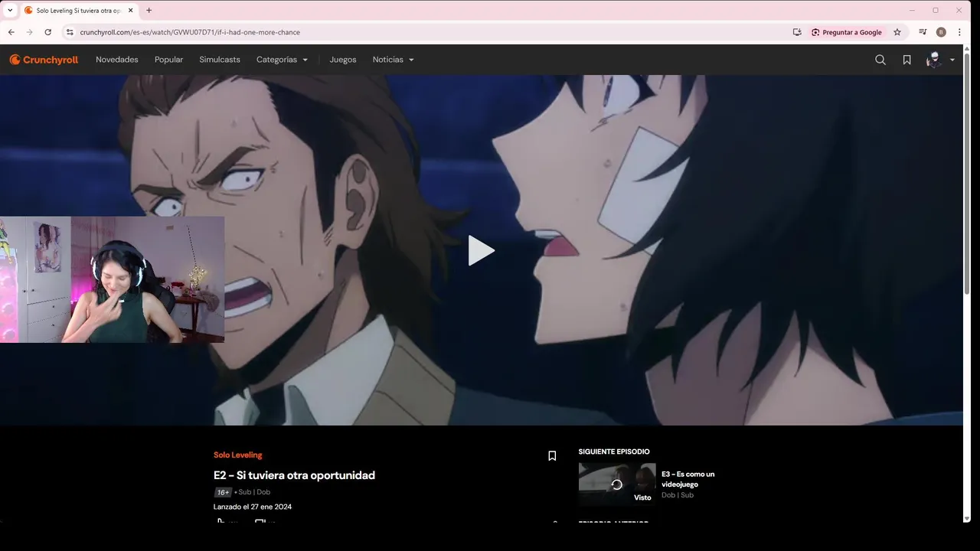Screen dimensions: 980x551
Task: Open Simulcasts page
Action: pyautogui.click(x=220, y=60)
